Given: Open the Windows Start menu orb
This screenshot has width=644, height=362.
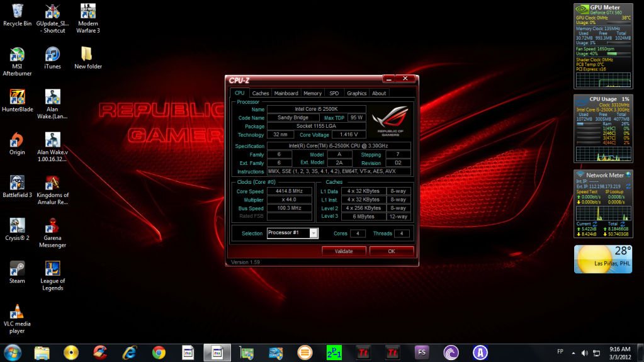Looking at the screenshot, I should pos(13,353).
